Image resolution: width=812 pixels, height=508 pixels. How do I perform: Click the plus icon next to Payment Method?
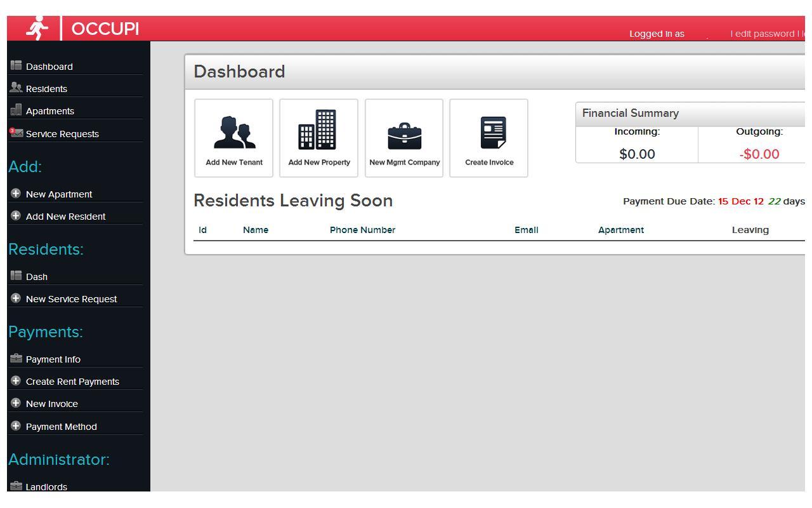16,425
